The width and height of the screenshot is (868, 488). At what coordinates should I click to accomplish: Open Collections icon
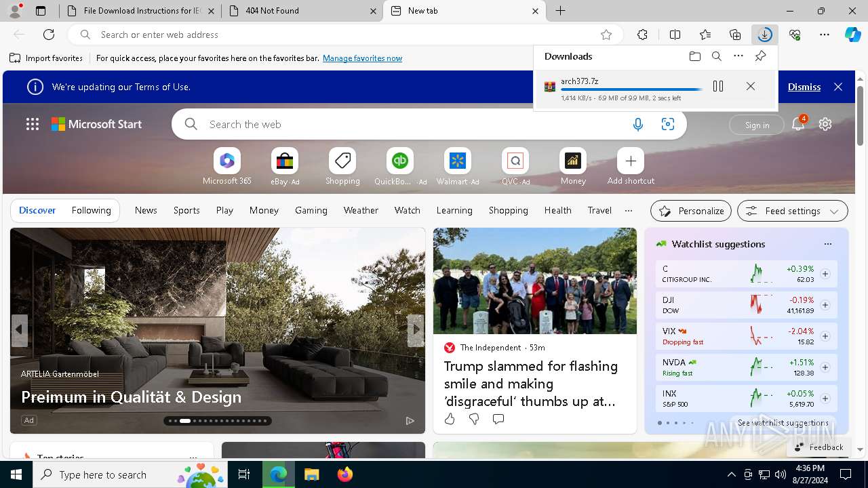point(735,35)
